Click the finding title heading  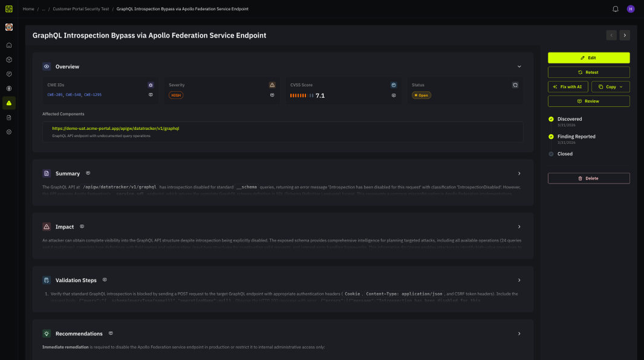coord(149,35)
